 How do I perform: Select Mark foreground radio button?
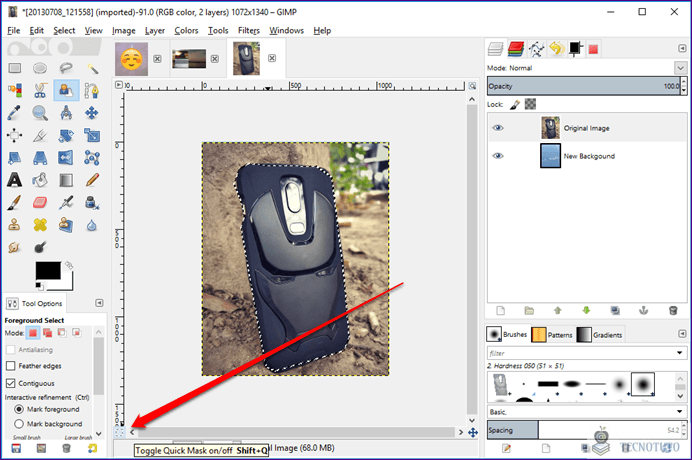click(x=19, y=409)
